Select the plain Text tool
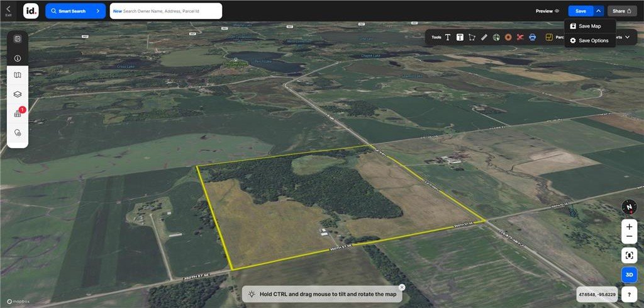Screen dimensions: 644x308 (448, 37)
